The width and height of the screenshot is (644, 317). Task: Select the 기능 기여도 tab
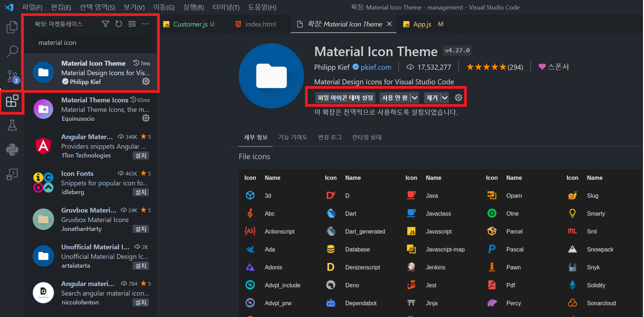tap(292, 137)
